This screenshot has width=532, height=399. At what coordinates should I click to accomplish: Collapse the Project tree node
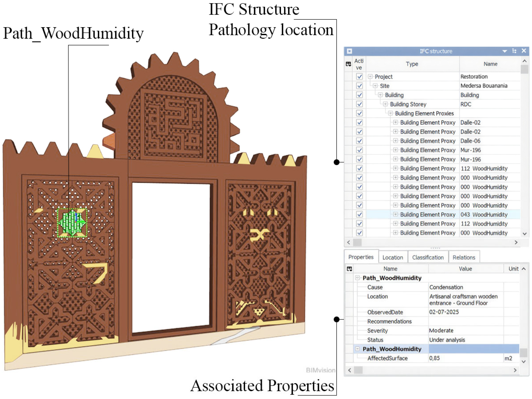click(x=370, y=76)
